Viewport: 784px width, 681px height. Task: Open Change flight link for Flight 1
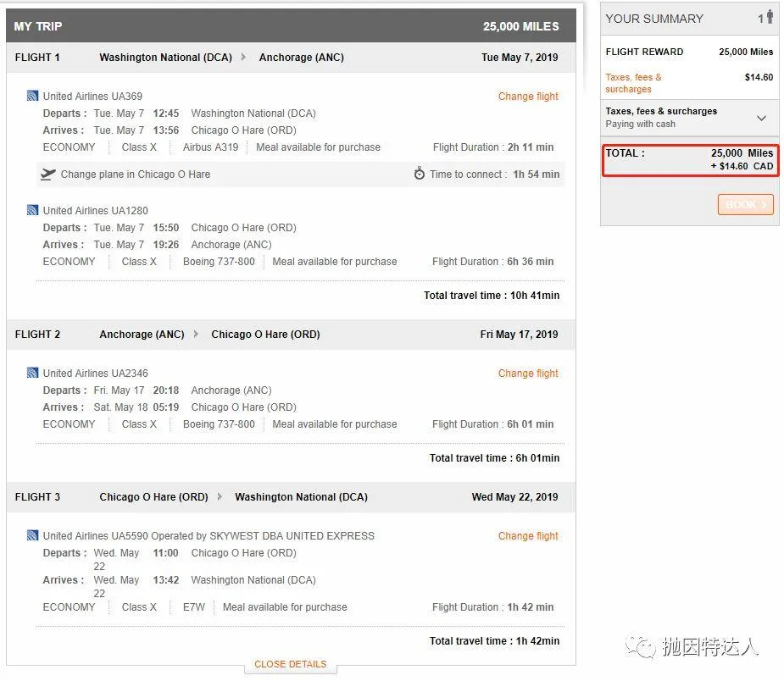[528, 97]
